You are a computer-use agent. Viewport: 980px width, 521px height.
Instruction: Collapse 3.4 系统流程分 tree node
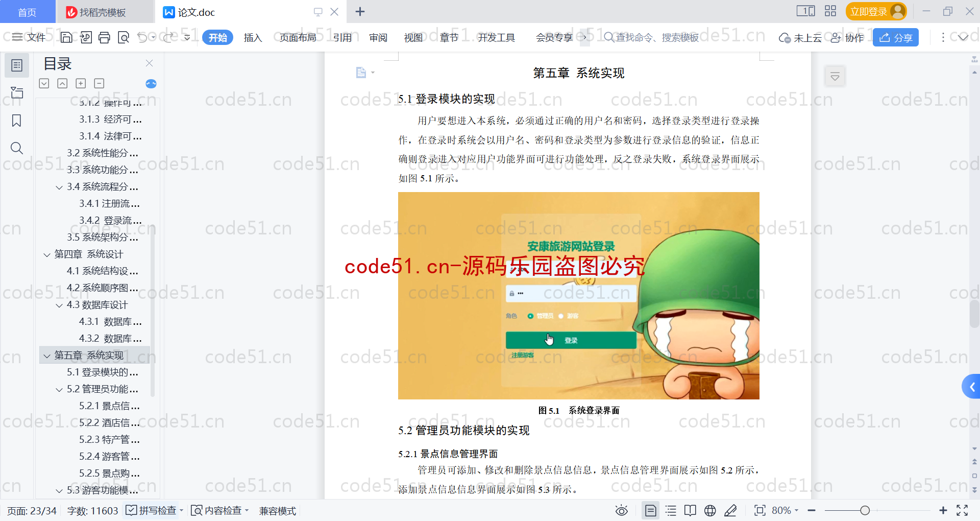click(59, 187)
